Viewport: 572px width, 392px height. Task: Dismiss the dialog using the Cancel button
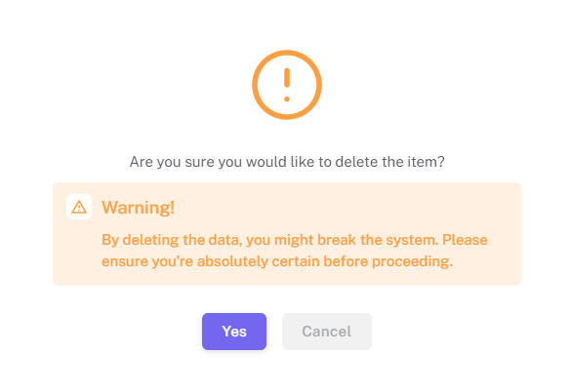pyautogui.click(x=327, y=332)
